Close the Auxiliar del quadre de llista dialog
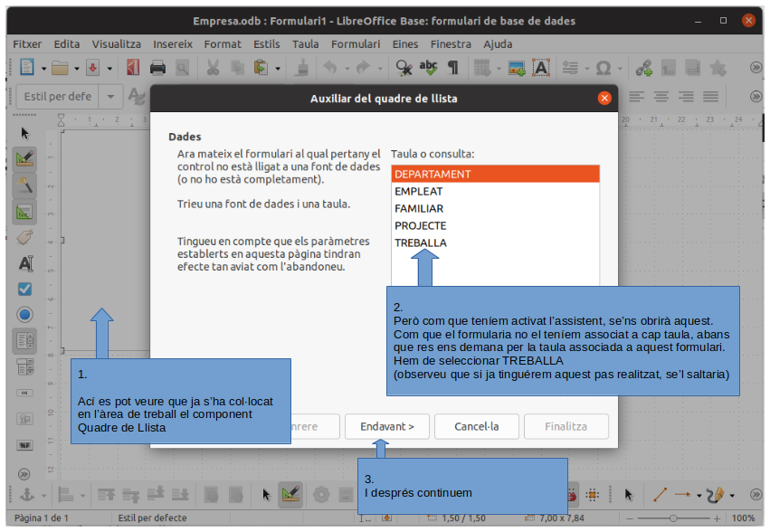This screenshot has width=770, height=532. coord(604,99)
